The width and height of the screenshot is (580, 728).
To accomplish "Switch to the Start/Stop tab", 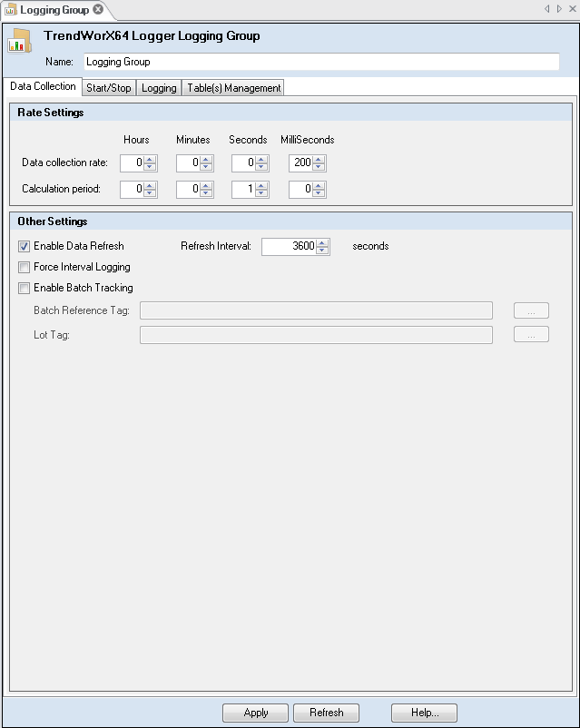I will coord(108,88).
